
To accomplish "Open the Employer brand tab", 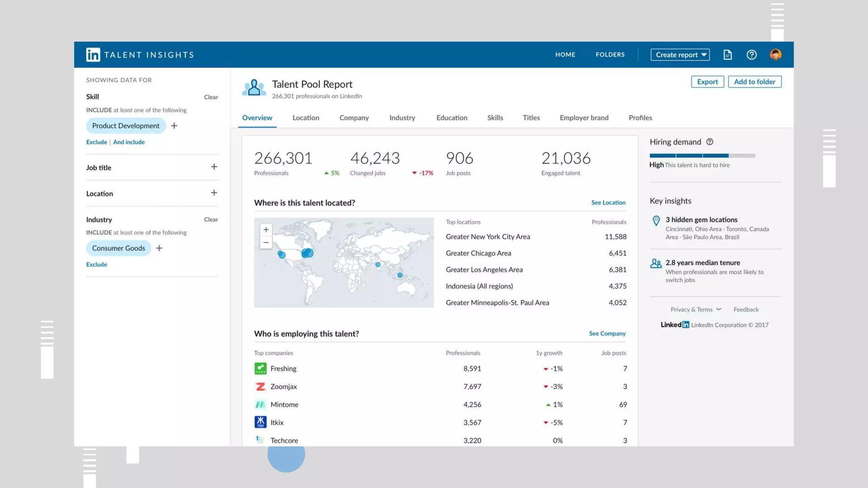I will [584, 118].
